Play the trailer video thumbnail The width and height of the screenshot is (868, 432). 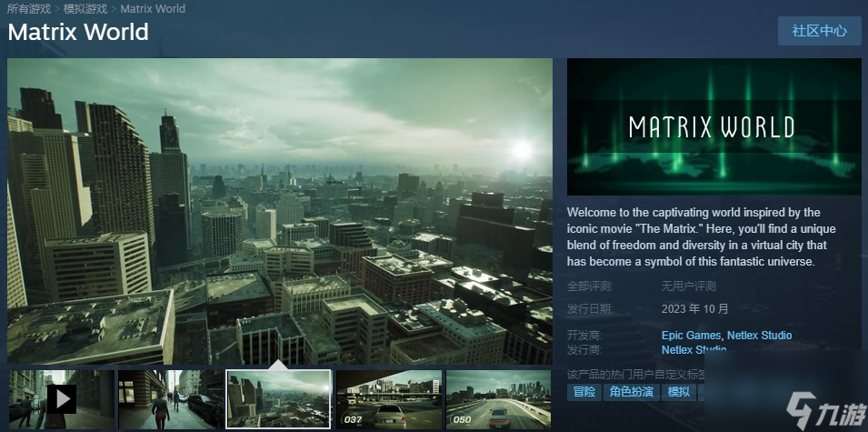coord(62,399)
